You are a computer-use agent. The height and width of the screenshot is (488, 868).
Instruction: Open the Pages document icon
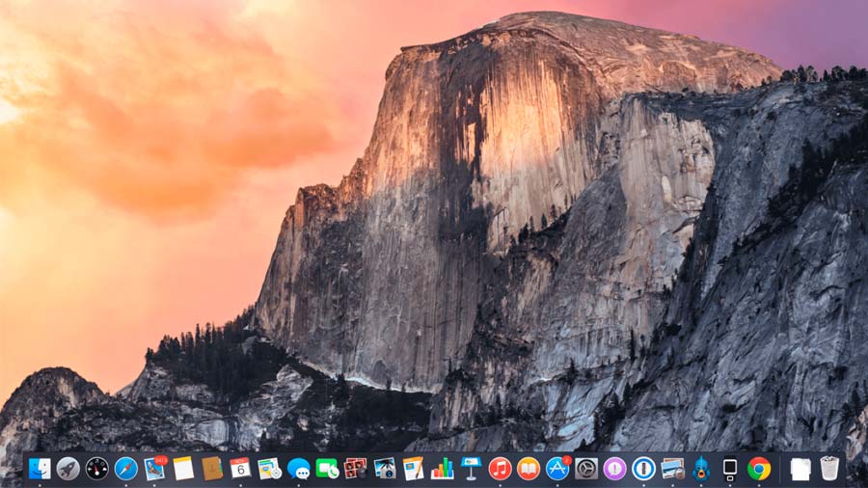(413, 469)
